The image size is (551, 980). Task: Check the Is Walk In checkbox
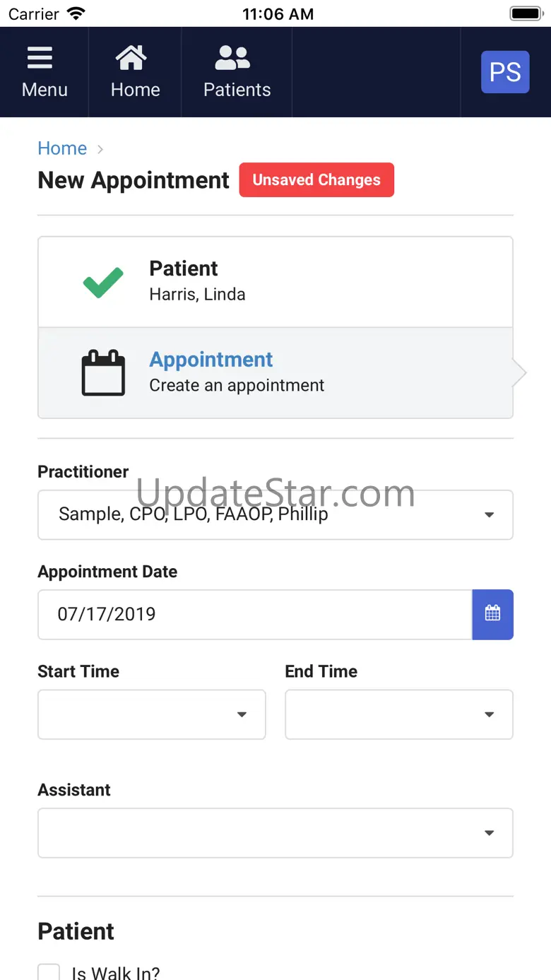[49, 972]
